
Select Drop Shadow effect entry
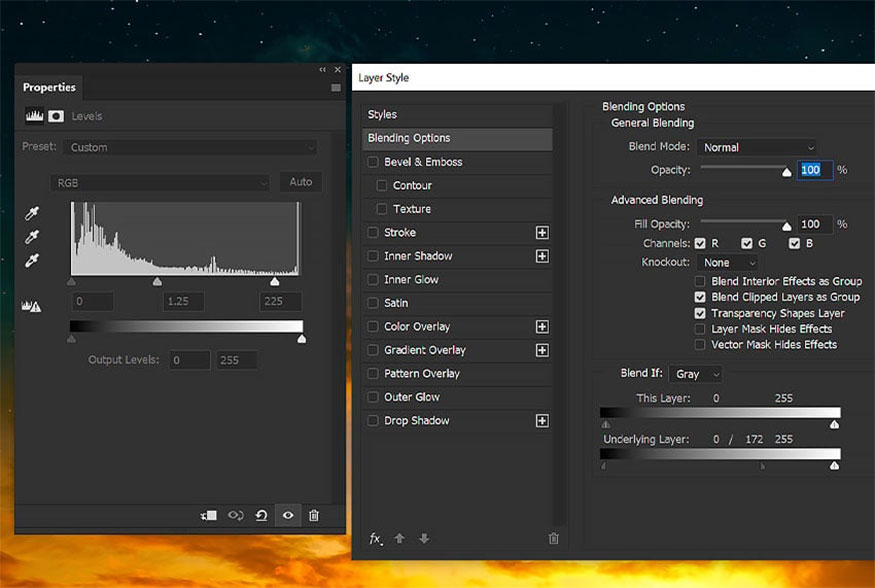pyautogui.click(x=457, y=421)
